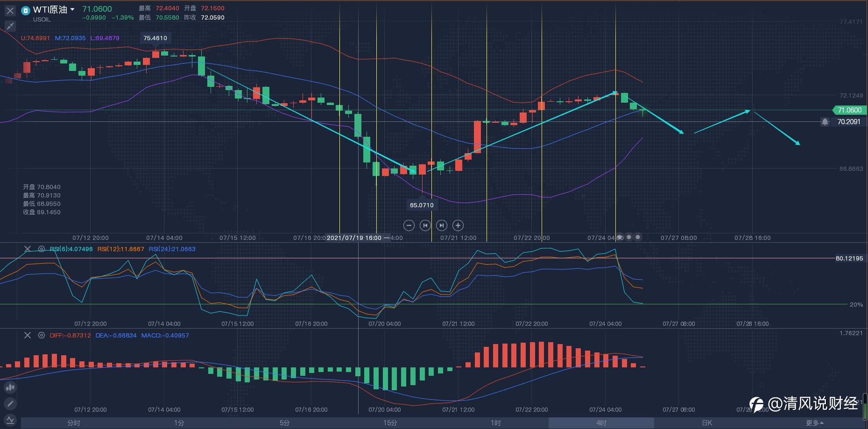
Task: Click the Bollinger lower value L:69.4879
Action: 105,38
